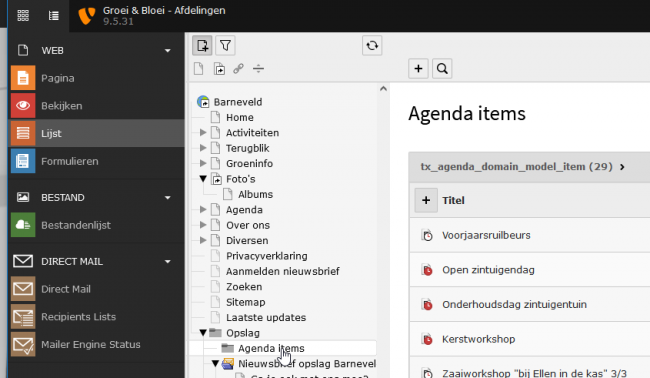Click the filter icon above page tree

[x=225, y=46]
